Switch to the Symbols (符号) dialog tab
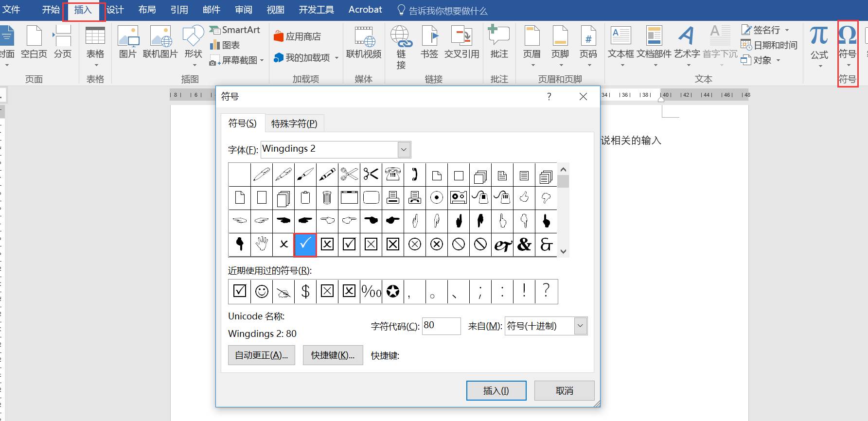This screenshot has width=868, height=421. 243,123
